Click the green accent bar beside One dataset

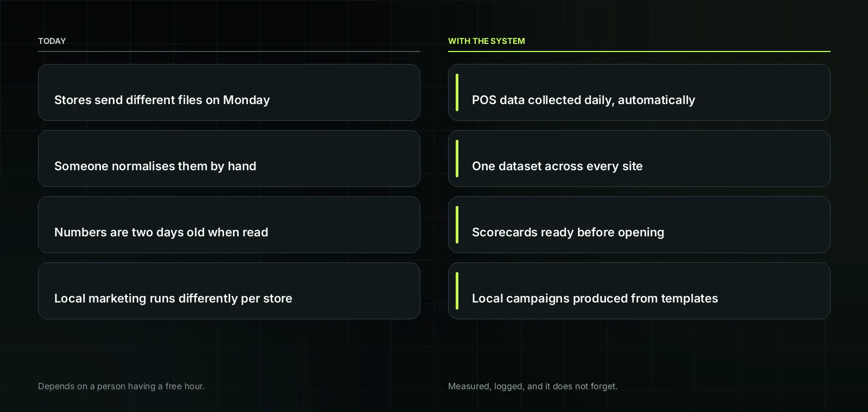[457, 159]
